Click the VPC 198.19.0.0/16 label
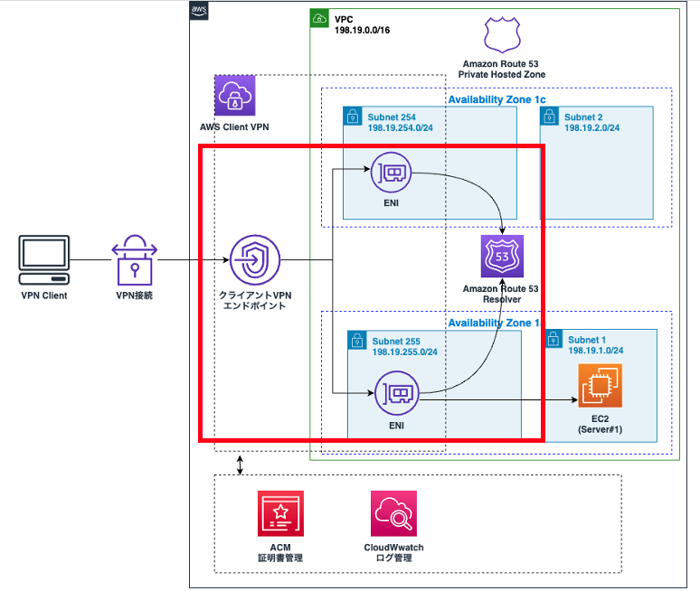The image size is (700, 591). pos(362,25)
